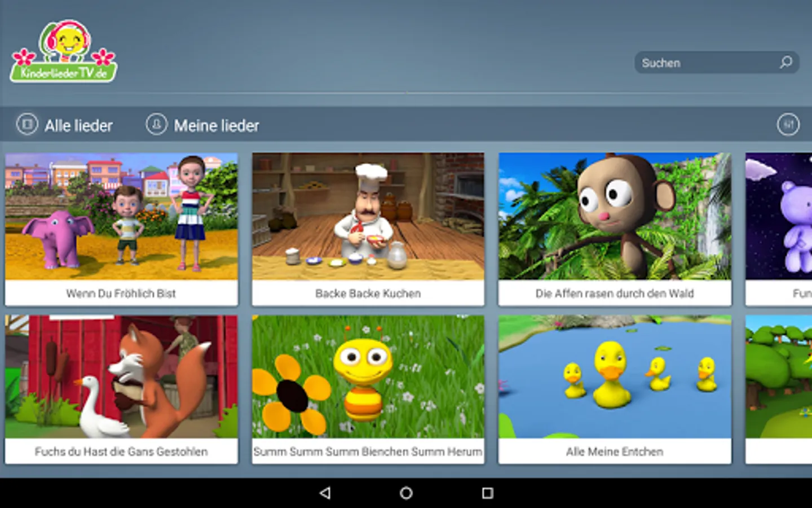Select the Fuchs du Hast die Gans Gestohlen title
Image resolution: width=812 pixels, height=508 pixels.
click(x=121, y=452)
